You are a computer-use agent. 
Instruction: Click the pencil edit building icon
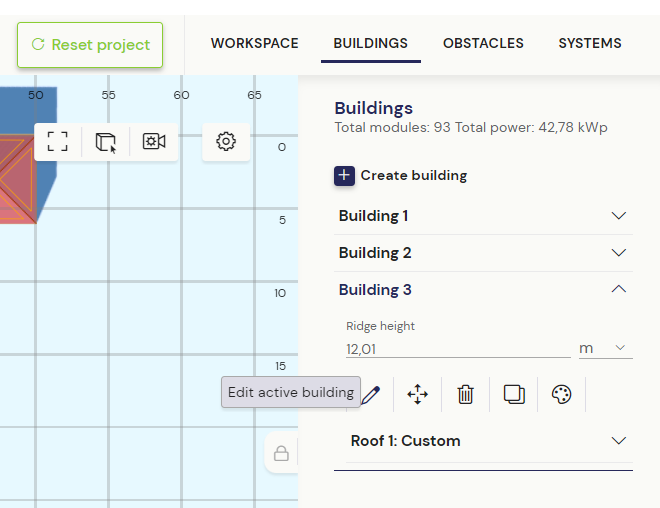pos(371,394)
